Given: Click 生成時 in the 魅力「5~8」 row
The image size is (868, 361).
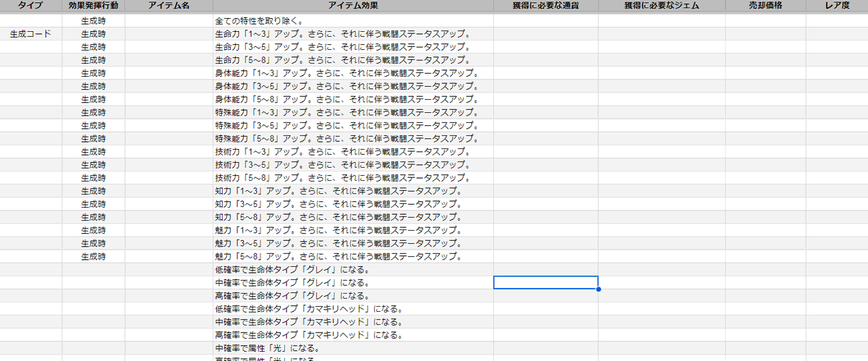Looking at the screenshot, I should point(93,256).
